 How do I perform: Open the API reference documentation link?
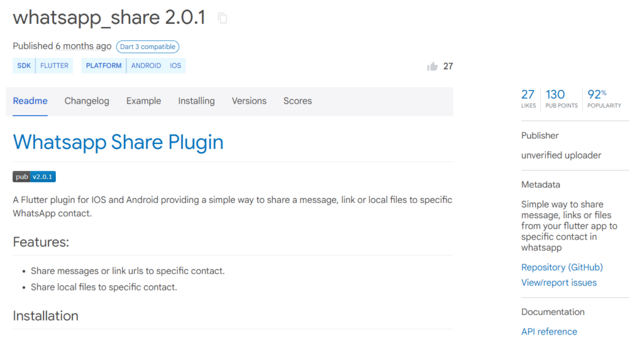pyautogui.click(x=549, y=331)
